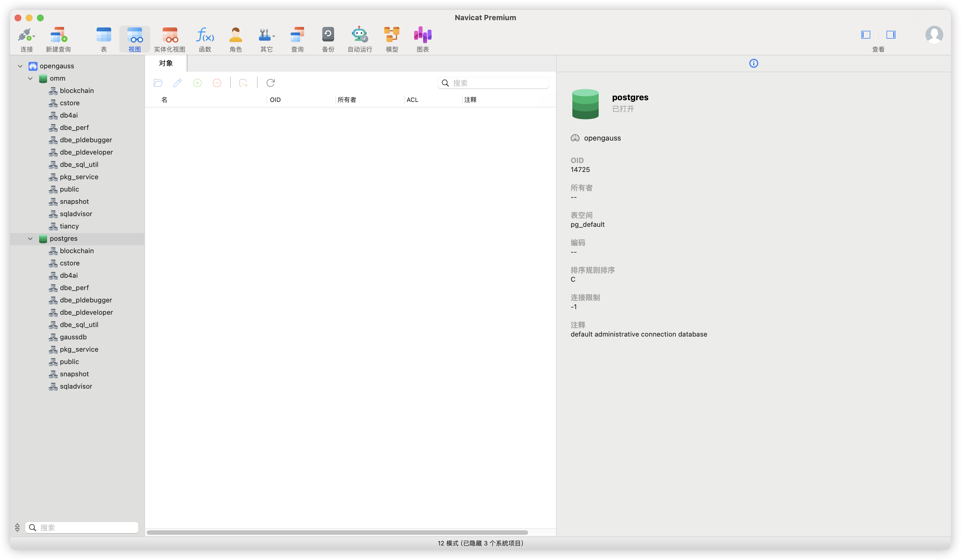This screenshot has height=560, width=961.
Task: Click the open view folder icon
Action: pyautogui.click(x=158, y=83)
